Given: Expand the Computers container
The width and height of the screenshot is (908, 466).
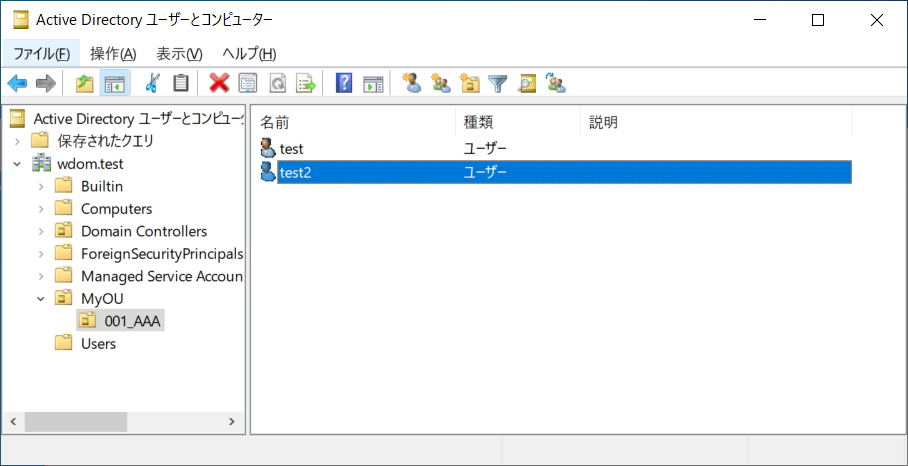Looking at the screenshot, I should [41, 209].
